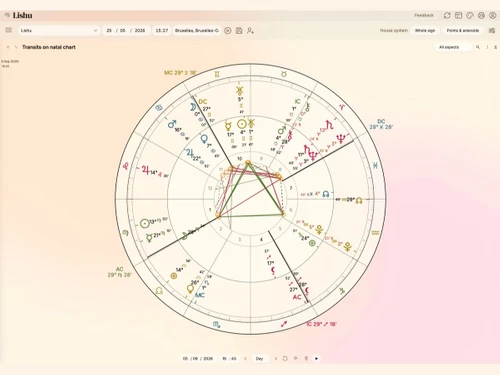The image size is (500, 375).
Task: Open the All aspects filter dropdown
Action: pos(453,47)
